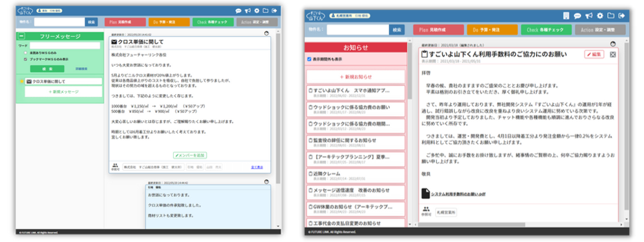Open Check 各種チェック menu in left window
Screen dimensions: 644x242
click(213, 22)
